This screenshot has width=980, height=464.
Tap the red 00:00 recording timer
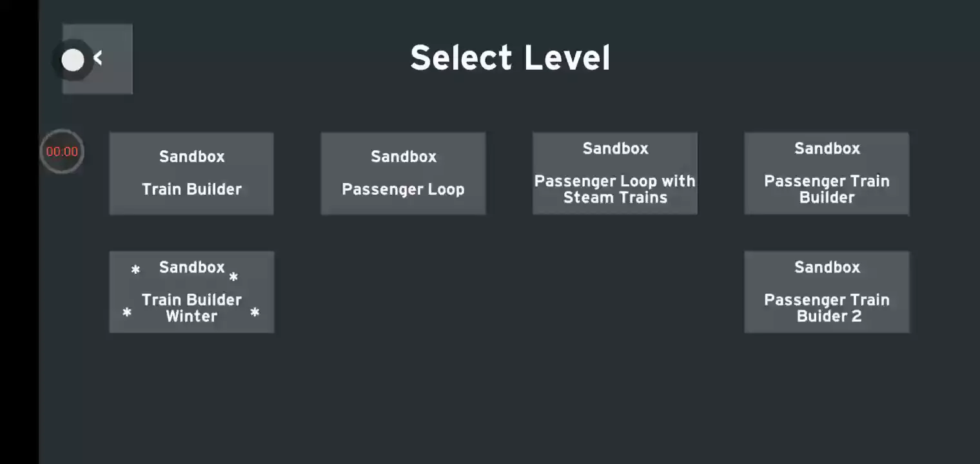[x=62, y=152]
